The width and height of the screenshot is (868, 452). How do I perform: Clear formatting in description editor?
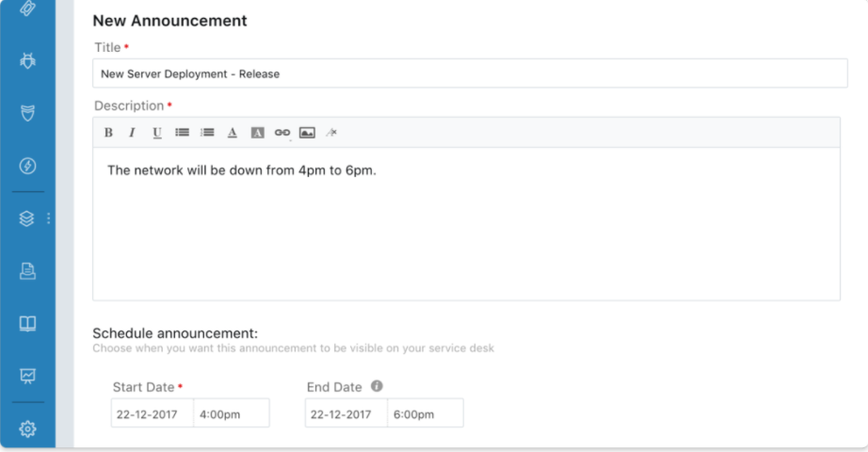click(331, 133)
